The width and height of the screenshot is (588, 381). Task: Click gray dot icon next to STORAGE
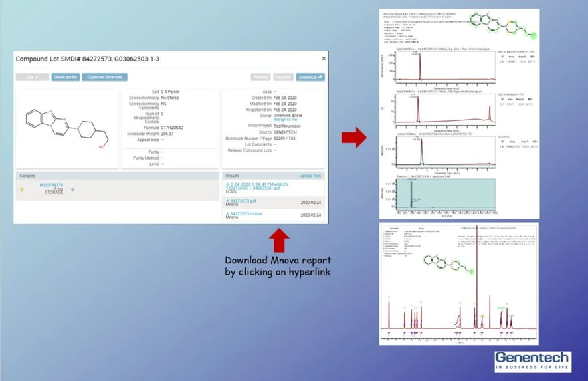tap(72, 190)
